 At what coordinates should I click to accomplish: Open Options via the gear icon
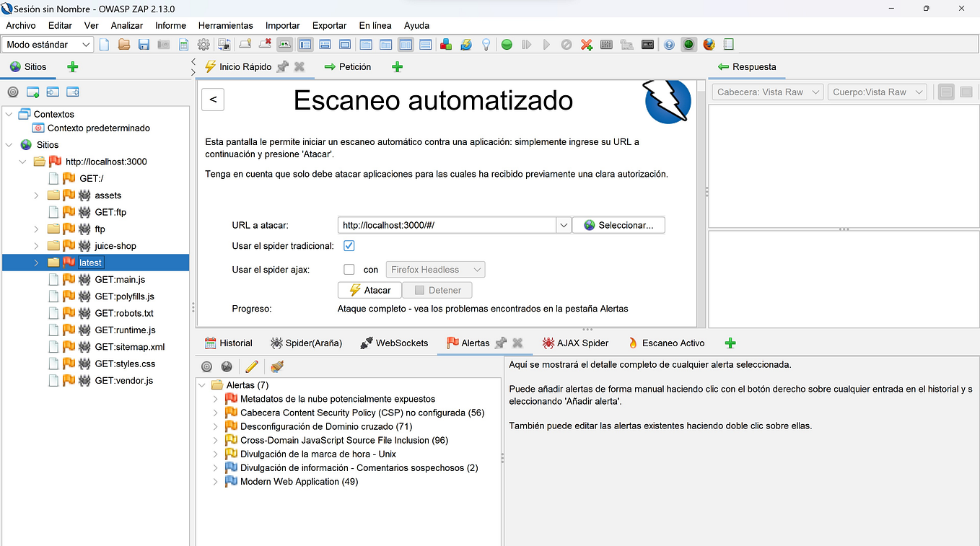pos(203,44)
